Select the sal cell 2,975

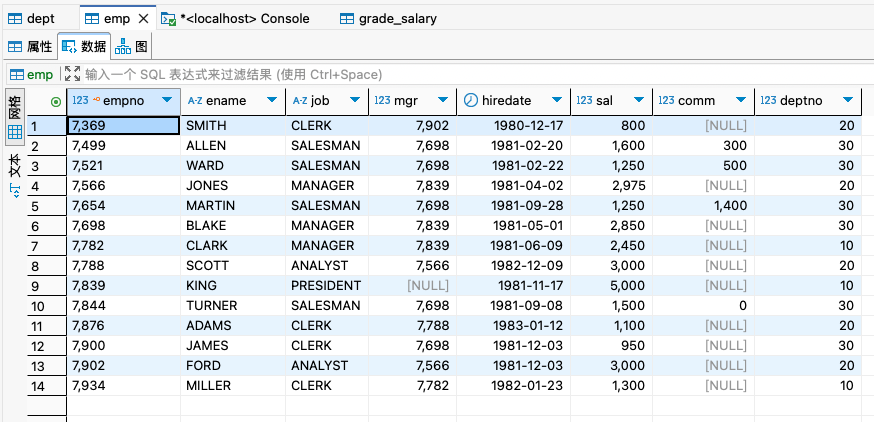[611, 186]
